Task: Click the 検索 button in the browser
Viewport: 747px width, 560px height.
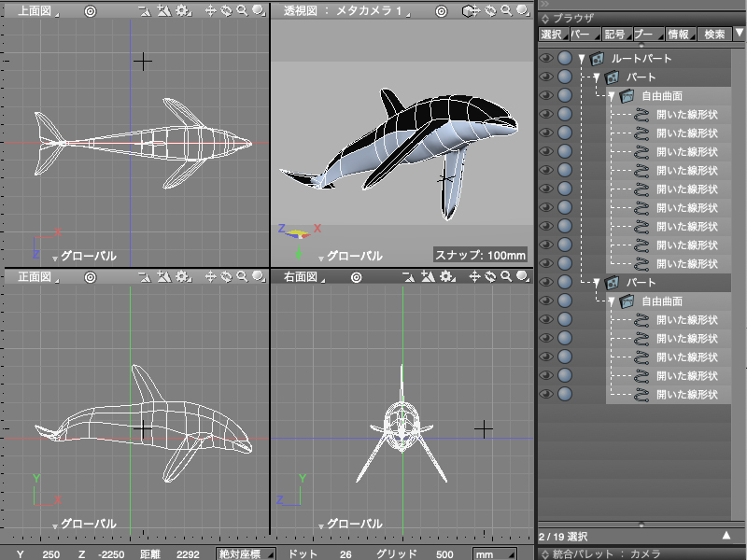Action: (x=714, y=34)
